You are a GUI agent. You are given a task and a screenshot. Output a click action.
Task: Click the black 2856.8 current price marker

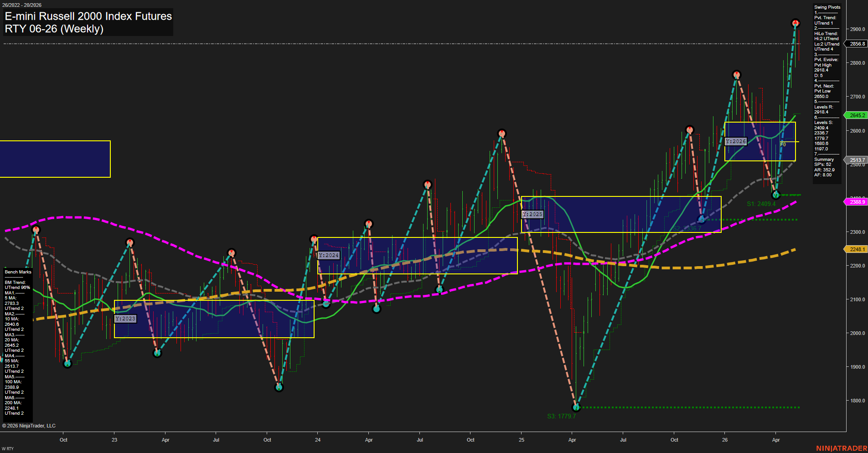(857, 44)
